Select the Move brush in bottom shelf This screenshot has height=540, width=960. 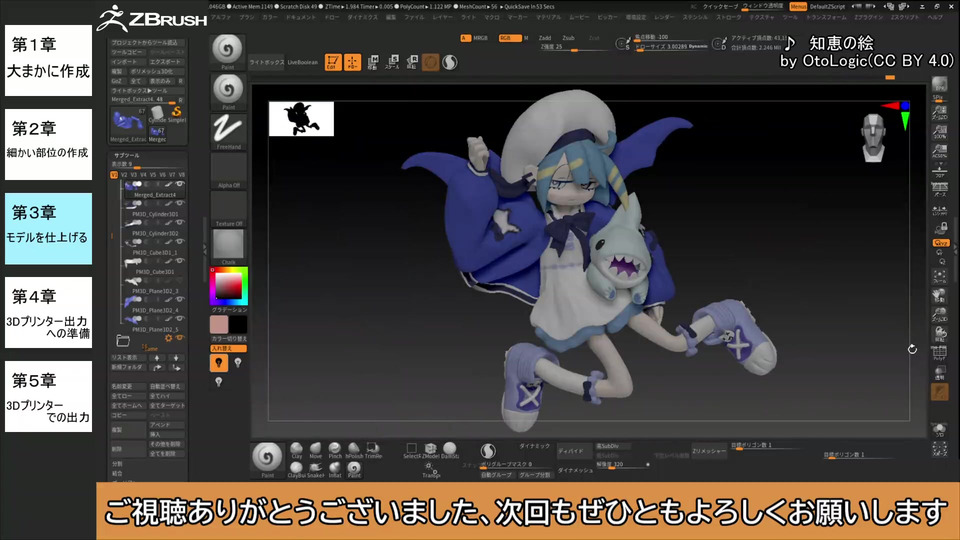click(x=315, y=451)
